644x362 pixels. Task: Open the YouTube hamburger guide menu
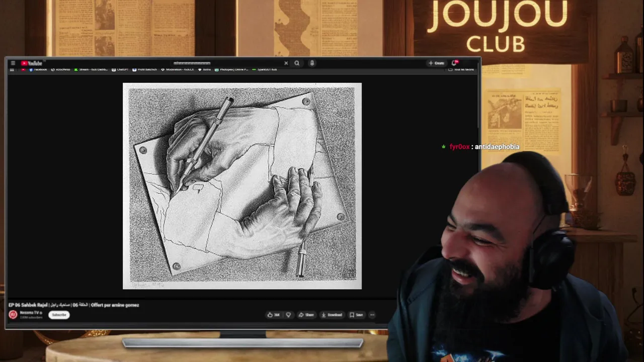[13, 63]
